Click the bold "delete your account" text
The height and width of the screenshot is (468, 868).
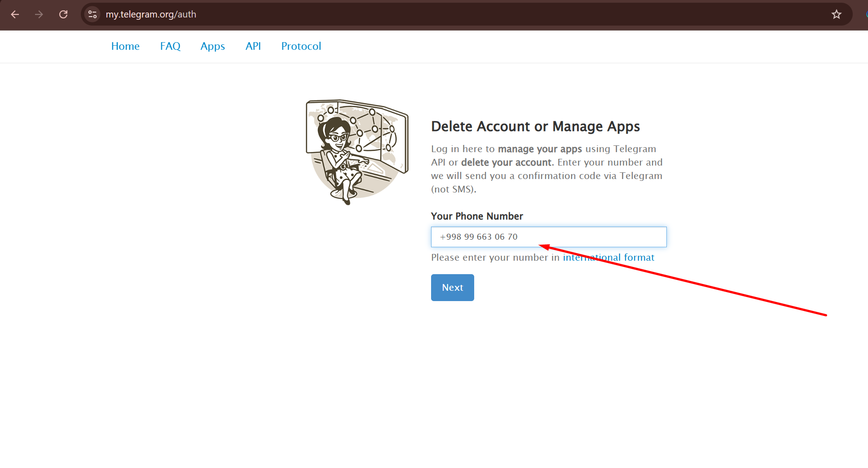[x=506, y=162]
